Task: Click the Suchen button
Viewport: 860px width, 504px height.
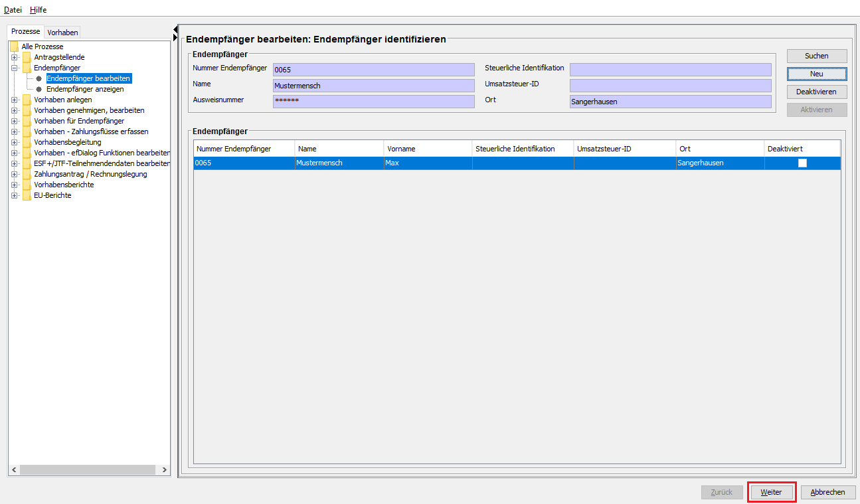Action: point(817,56)
